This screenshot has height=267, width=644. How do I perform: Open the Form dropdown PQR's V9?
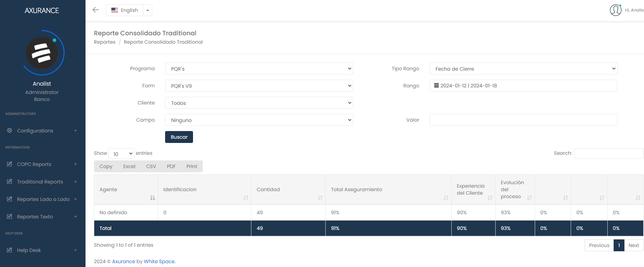pyautogui.click(x=259, y=86)
